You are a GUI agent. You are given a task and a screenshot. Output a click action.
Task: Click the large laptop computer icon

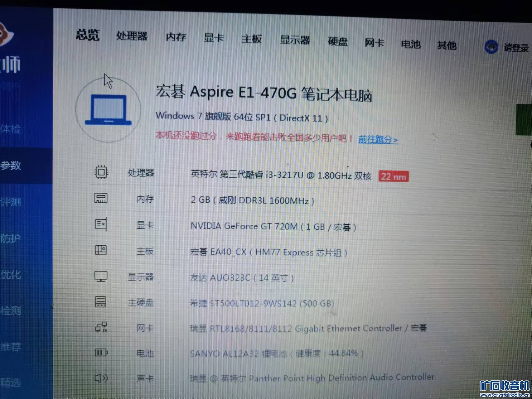click(x=108, y=110)
